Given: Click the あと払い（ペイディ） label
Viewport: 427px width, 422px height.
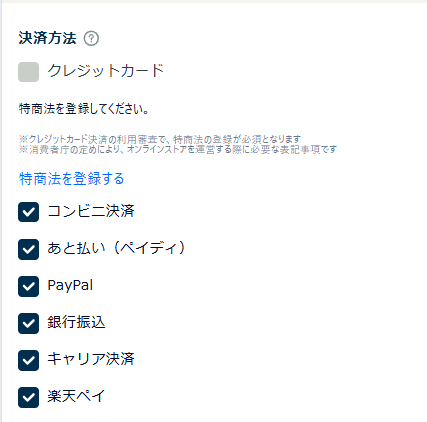Looking at the screenshot, I should [x=116, y=248].
